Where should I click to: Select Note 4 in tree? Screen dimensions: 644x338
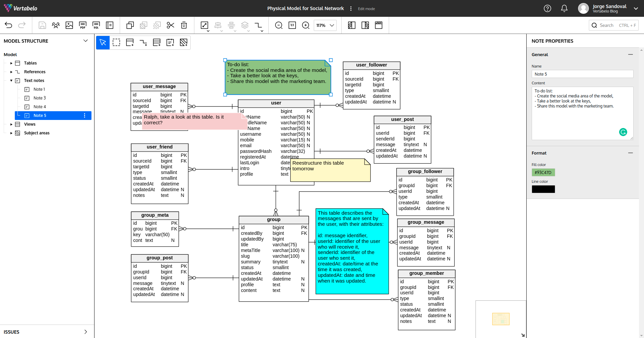coord(40,107)
